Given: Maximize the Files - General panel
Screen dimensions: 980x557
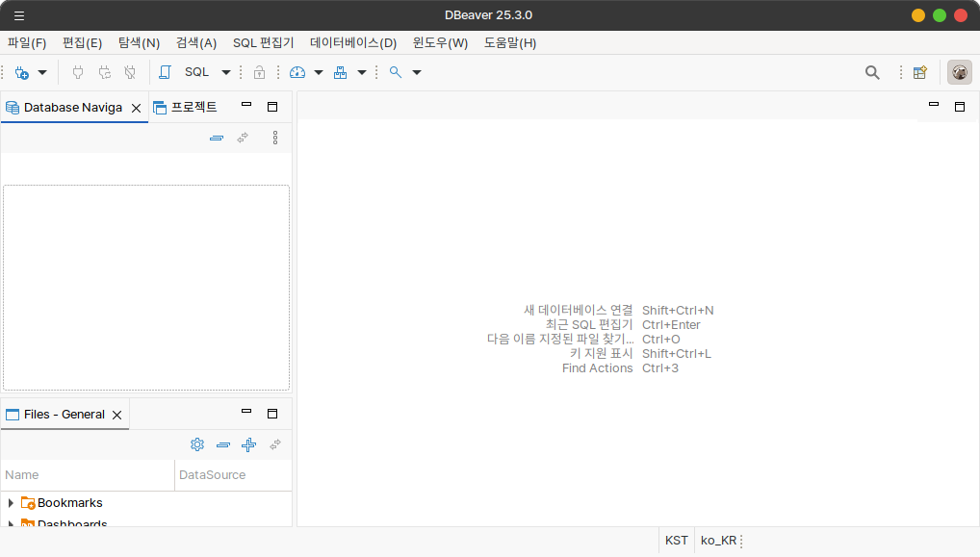Looking at the screenshot, I should click(272, 414).
